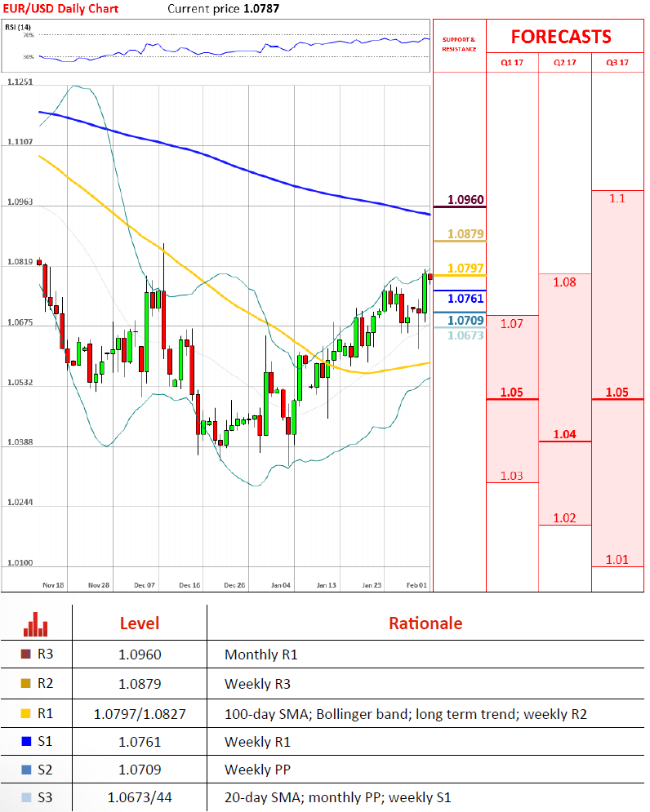
Task: Select the Q3 17 column header
Action: coord(617,63)
